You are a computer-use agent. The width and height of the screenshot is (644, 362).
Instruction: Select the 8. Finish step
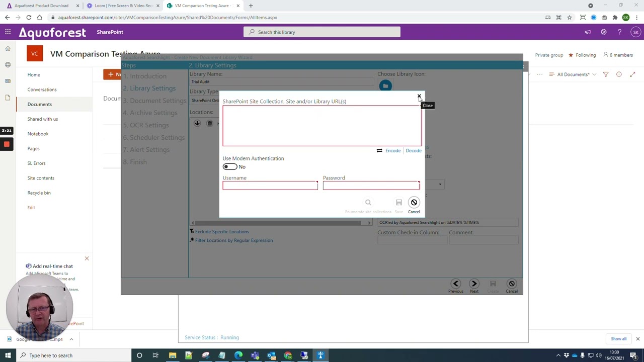135,162
